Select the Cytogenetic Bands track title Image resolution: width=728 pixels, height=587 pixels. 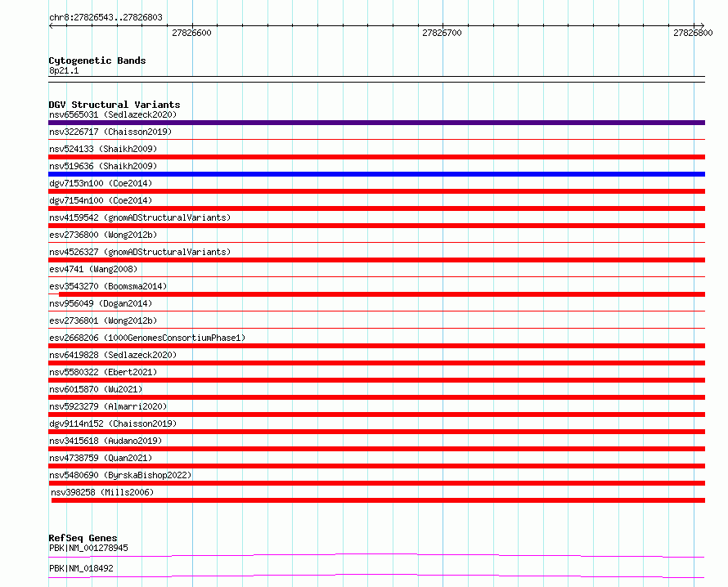point(97,60)
